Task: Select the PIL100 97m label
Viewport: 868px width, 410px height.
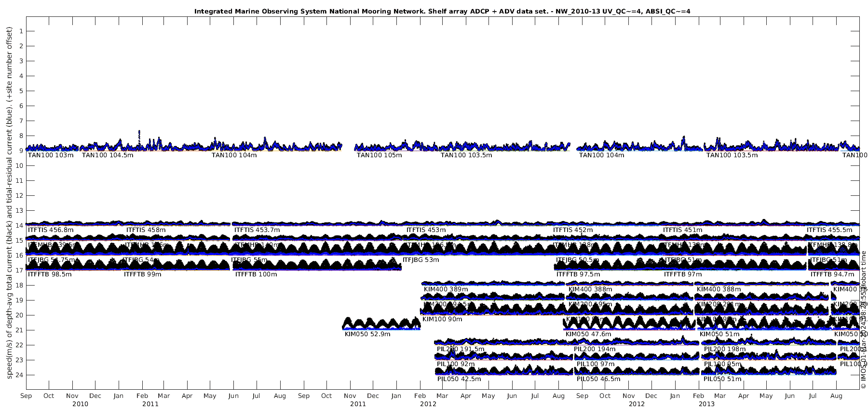Action: 596,364
